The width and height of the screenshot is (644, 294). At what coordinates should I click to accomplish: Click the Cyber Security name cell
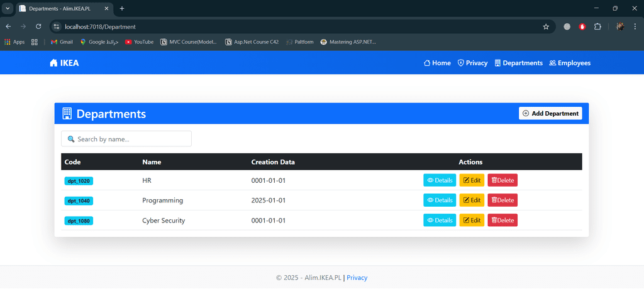click(164, 220)
